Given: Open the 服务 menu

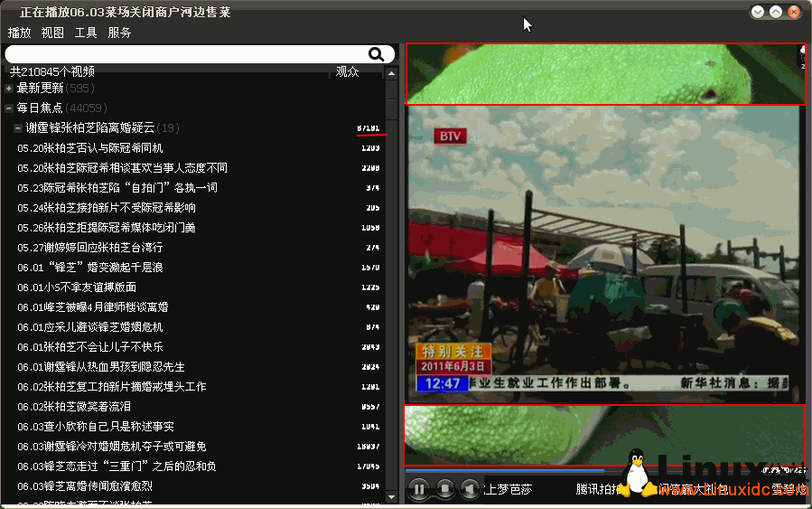Looking at the screenshot, I should pyautogui.click(x=119, y=33).
